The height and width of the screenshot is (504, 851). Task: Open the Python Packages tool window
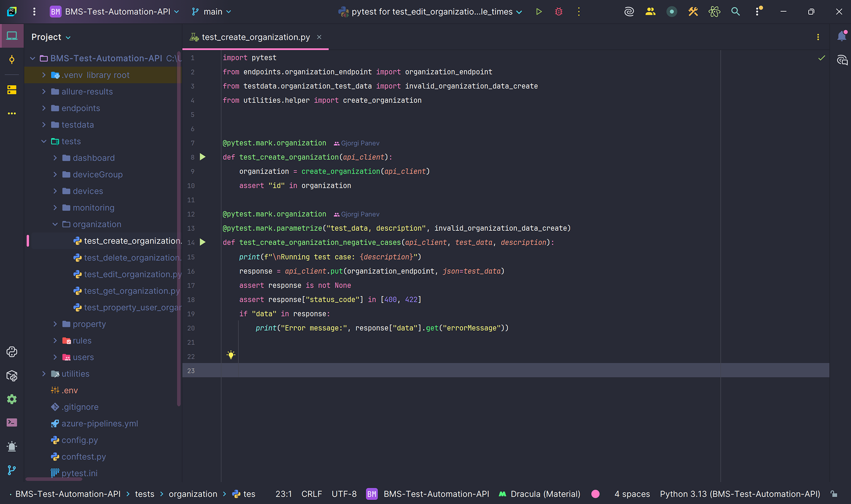(x=12, y=376)
